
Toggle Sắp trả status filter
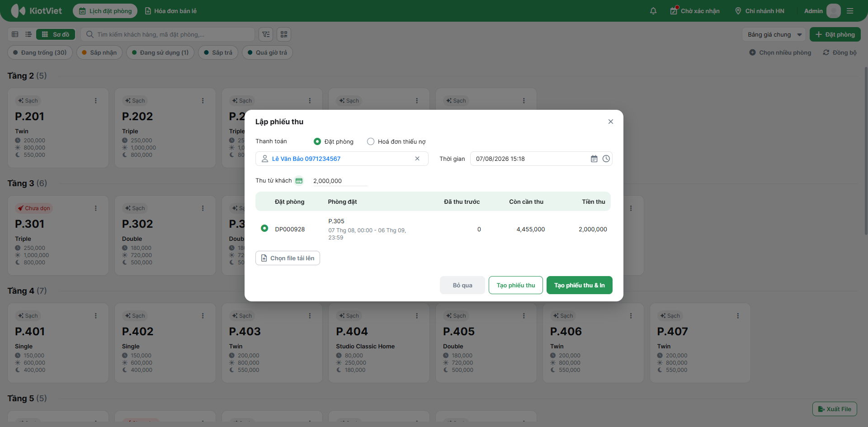click(x=218, y=52)
